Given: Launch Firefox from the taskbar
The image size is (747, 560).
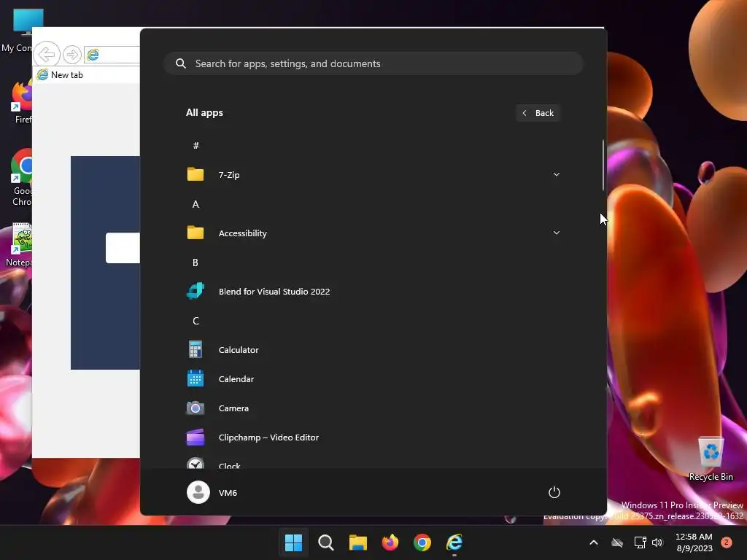Looking at the screenshot, I should [x=390, y=542].
